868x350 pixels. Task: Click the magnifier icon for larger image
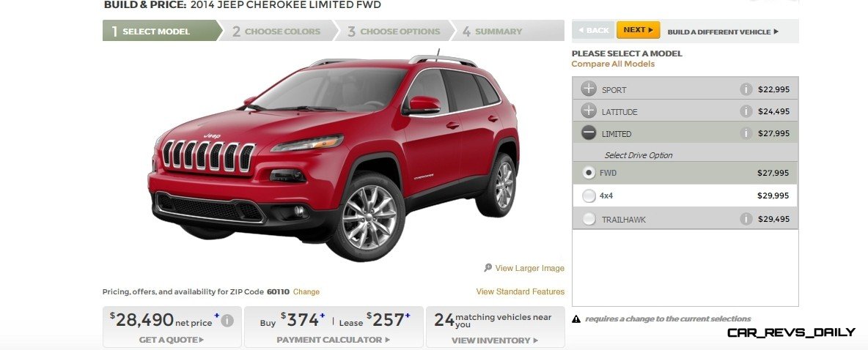pos(488,267)
